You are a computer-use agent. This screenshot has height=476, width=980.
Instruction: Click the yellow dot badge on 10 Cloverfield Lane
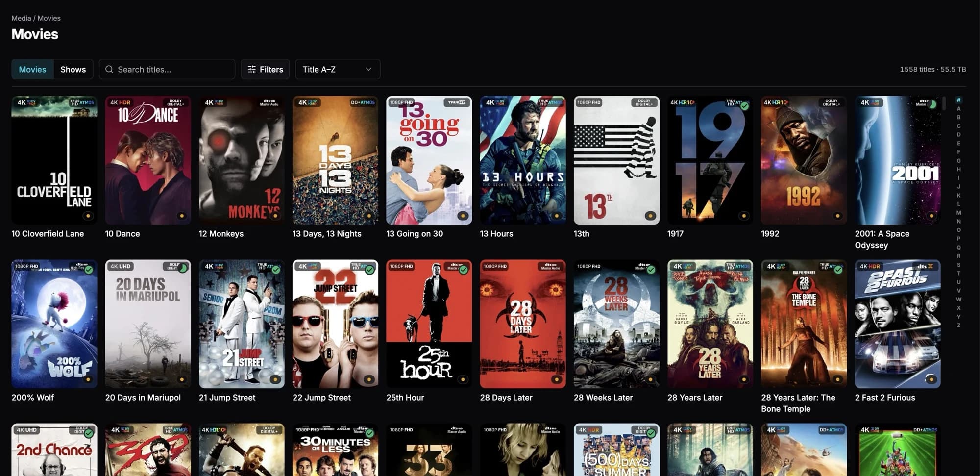tap(88, 216)
